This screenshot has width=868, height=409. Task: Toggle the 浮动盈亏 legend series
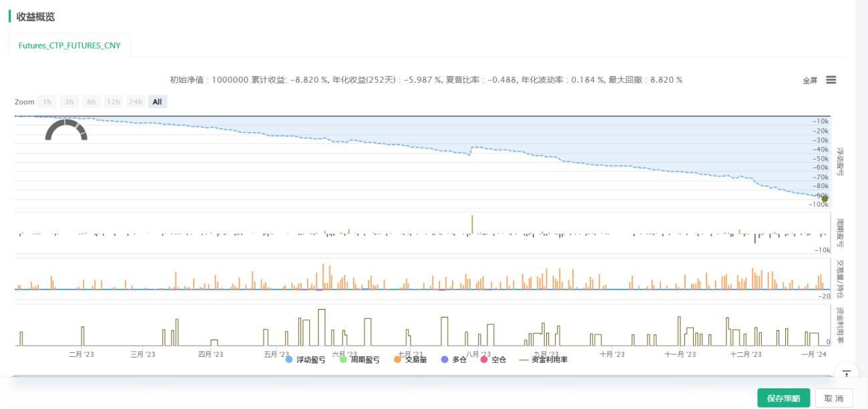click(306, 360)
